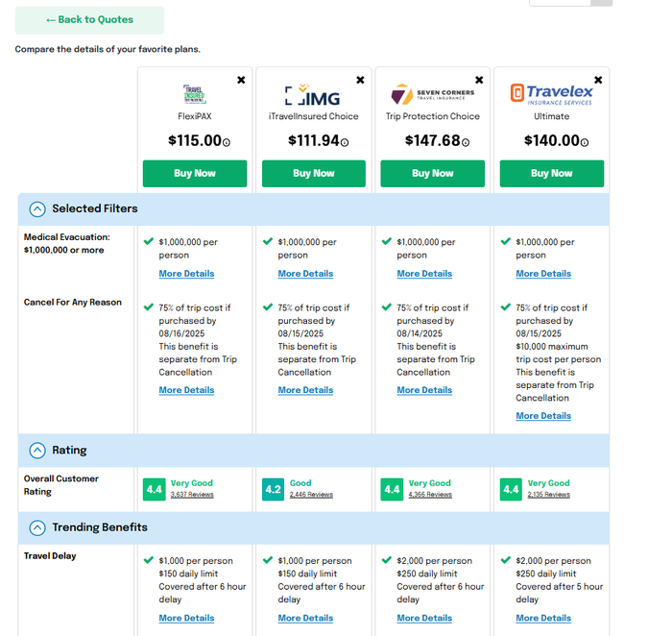Click the info icon beside $111.94 price

[x=345, y=142]
